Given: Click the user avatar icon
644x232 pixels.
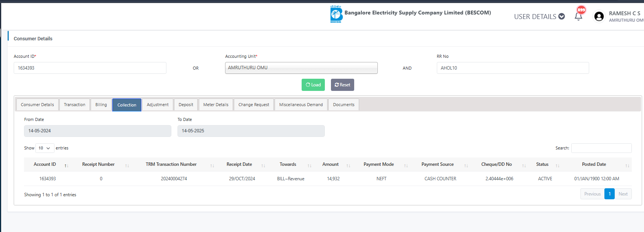Looking at the screenshot, I should [599, 16].
